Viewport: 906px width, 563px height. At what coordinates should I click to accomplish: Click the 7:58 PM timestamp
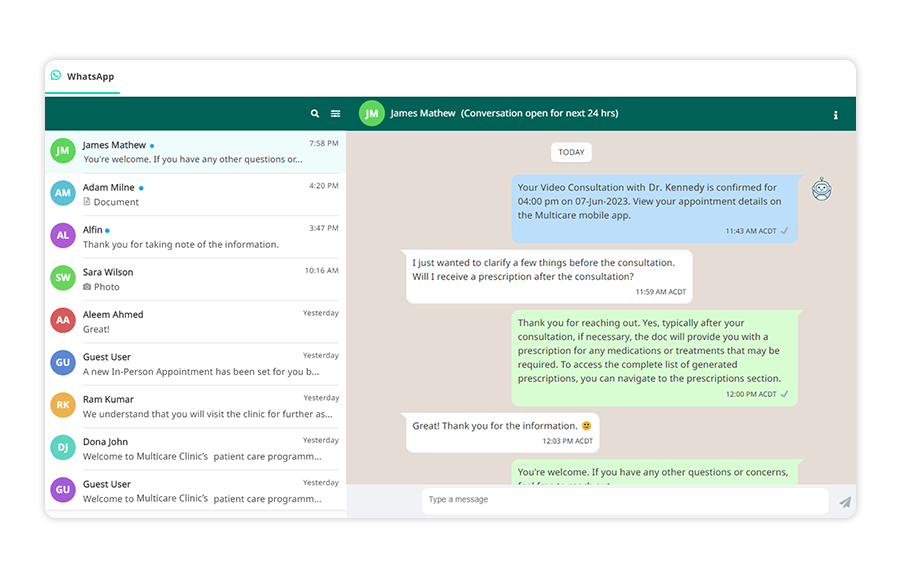click(324, 143)
